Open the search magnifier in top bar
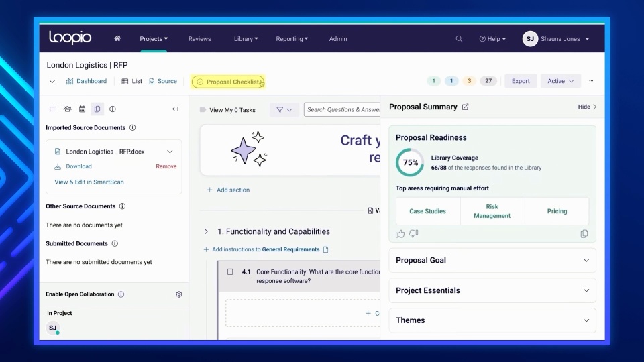The width and height of the screenshot is (644, 362). [x=459, y=39]
